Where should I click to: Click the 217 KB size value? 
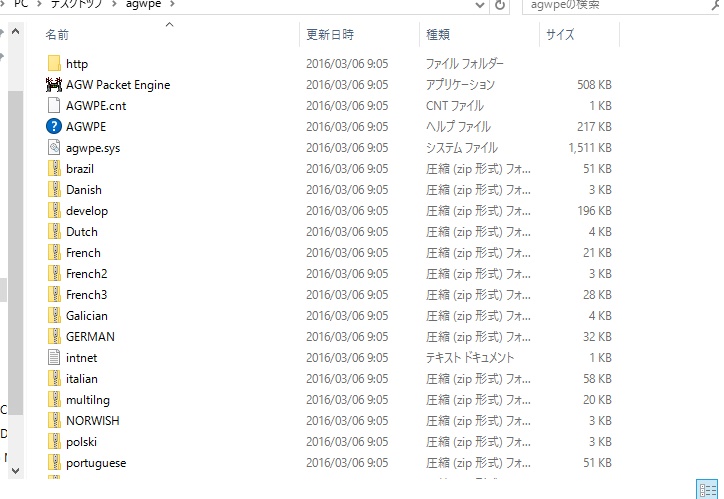[x=594, y=126]
